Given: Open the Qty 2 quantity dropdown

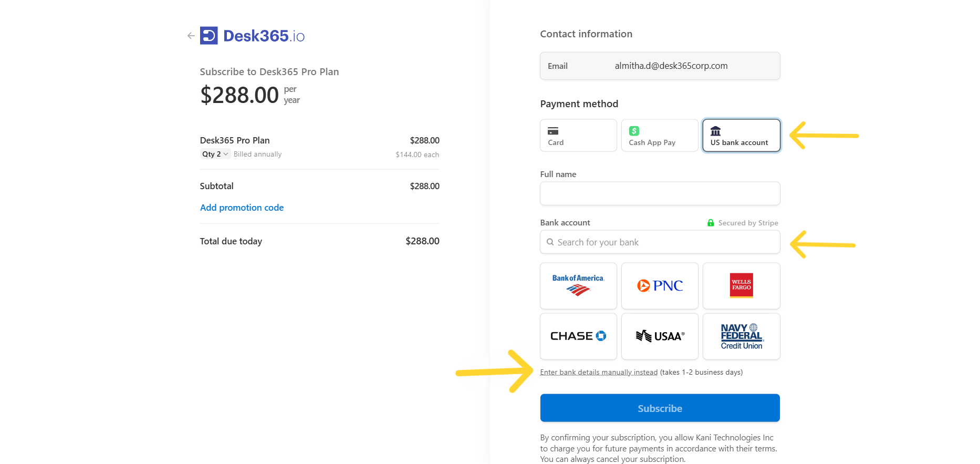Looking at the screenshot, I should [x=215, y=153].
